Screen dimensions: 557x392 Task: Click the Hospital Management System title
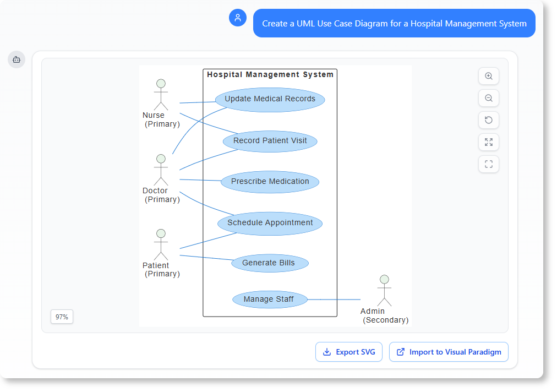click(270, 74)
